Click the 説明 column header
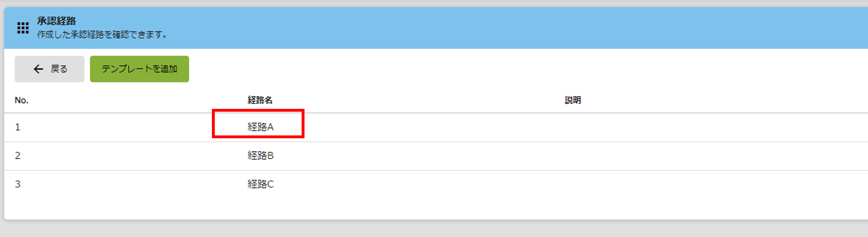Image resolution: width=868 pixels, height=237 pixels. pyautogui.click(x=573, y=100)
